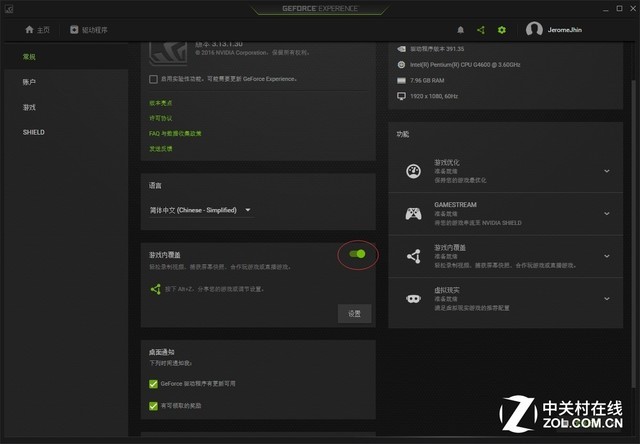The height and width of the screenshot is (444, 640).
Task: Select 游戏 in settings sidebar
Action: pyautogui.click(x=67, y=107)
